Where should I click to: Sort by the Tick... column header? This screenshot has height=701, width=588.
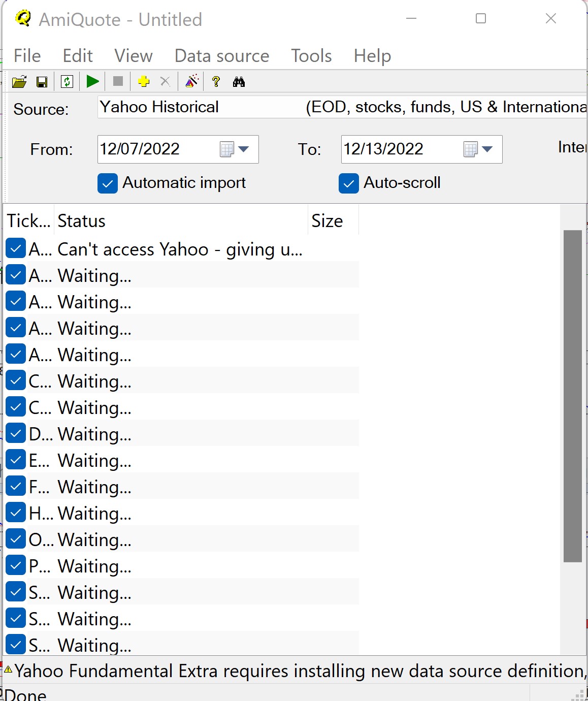point(28,221)
